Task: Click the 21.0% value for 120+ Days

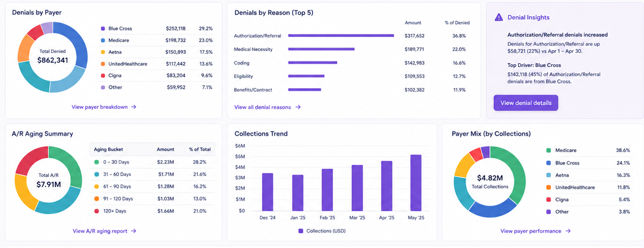Action: click(x=200, y=211)
